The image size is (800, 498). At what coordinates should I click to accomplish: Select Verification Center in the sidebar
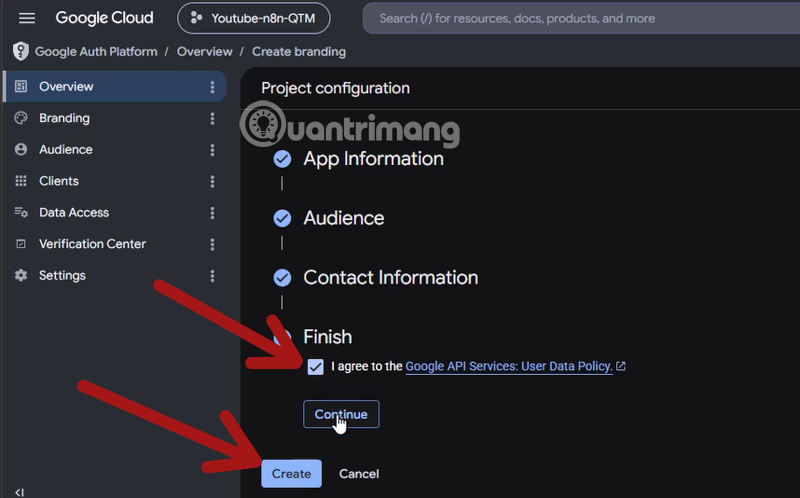[x=115, y=244]
